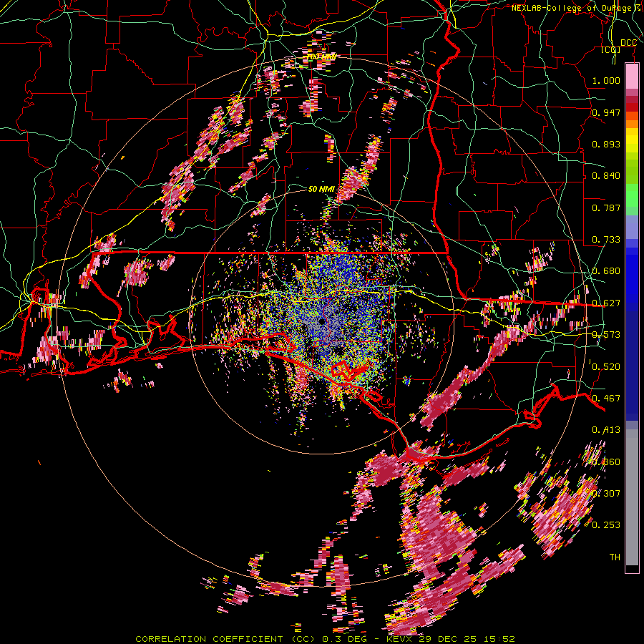Viewport: 644px width, 644px height.
Task: Click the 0.307 color scale label
Action: (x=606, y=493)
